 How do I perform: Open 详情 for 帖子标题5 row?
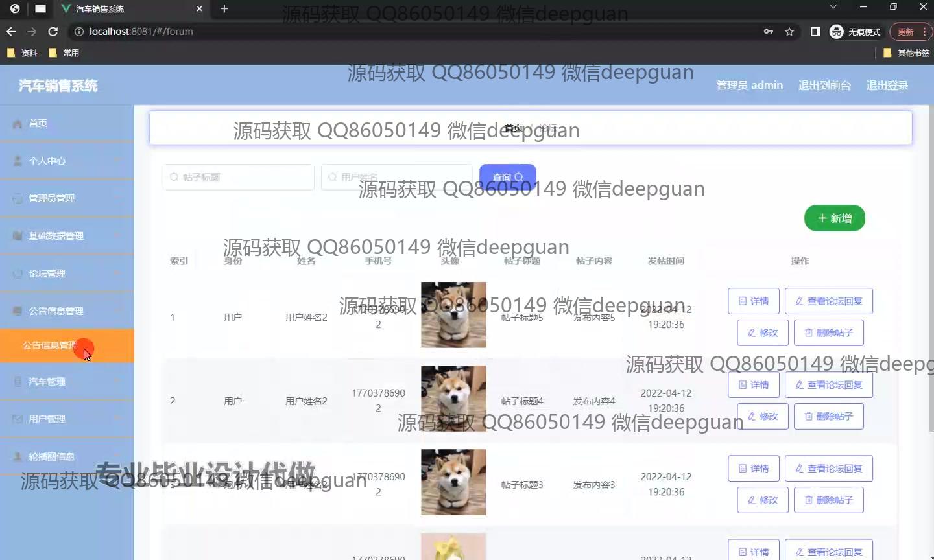point(753,301)
